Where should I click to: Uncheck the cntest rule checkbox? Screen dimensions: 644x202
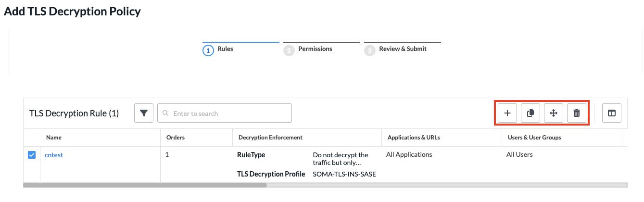32,155
